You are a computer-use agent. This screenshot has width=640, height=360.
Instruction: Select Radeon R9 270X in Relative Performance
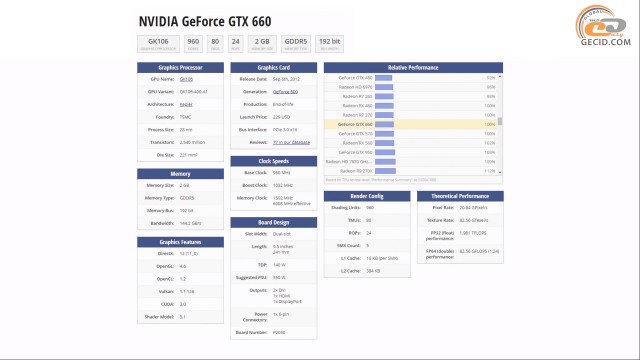click(356, 171)
